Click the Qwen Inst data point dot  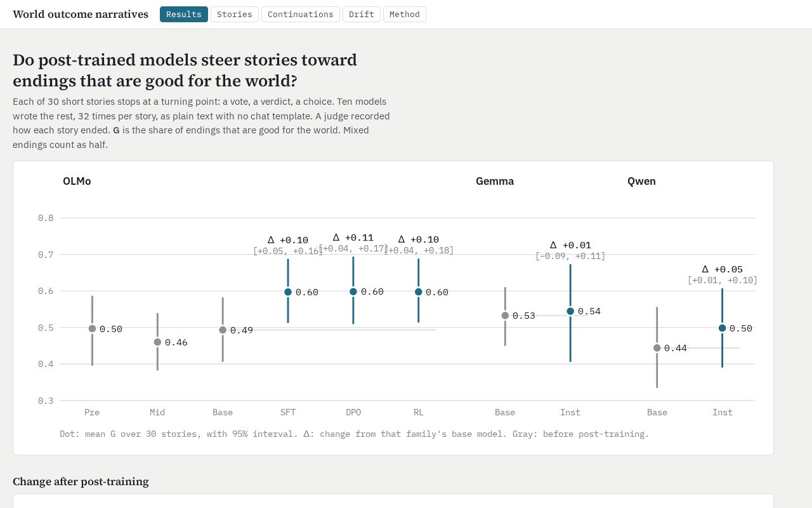coord(722,328)
